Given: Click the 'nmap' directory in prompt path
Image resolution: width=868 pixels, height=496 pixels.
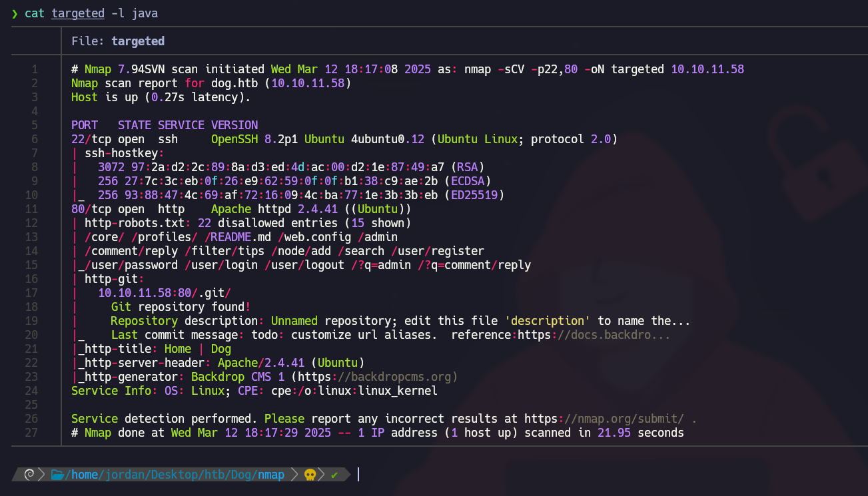Looking at the screenshot, I should [x=270, y=475].
